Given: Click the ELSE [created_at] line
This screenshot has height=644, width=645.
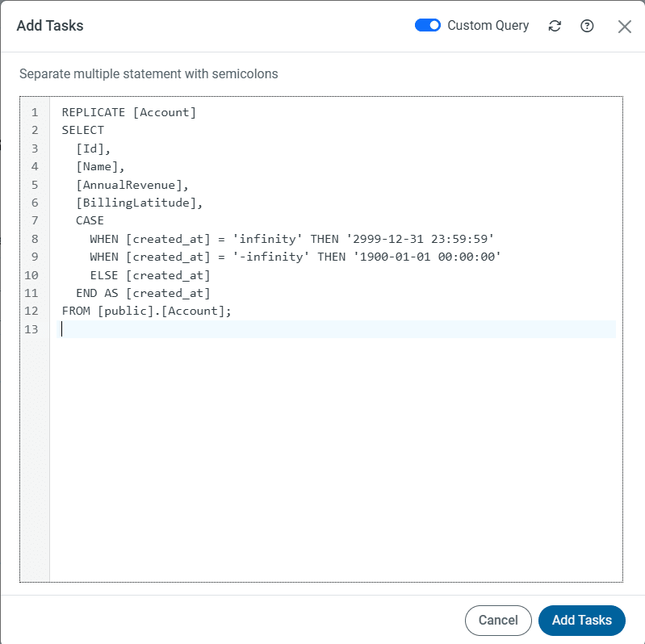Looking at the screenshot, I should click(150, 275).
